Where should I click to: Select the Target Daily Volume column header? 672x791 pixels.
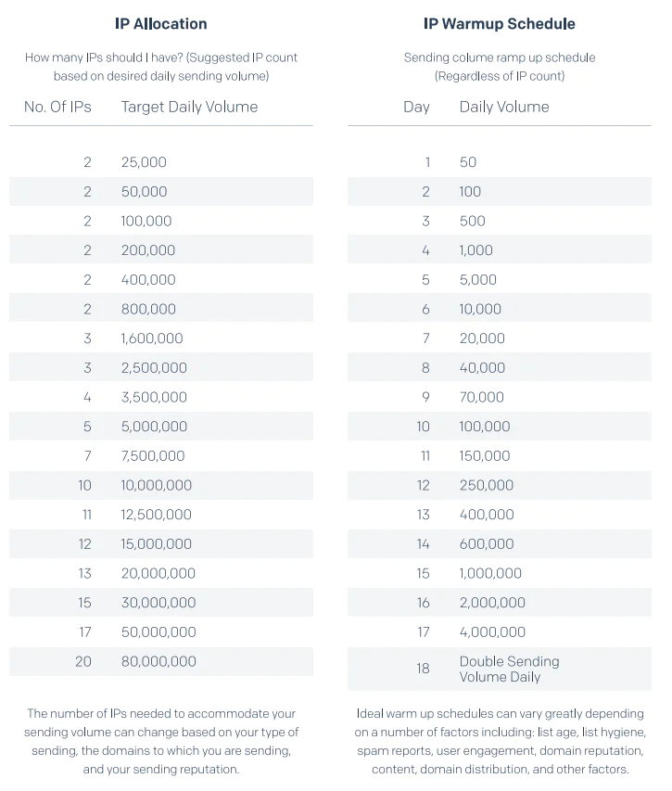point(189,107)
